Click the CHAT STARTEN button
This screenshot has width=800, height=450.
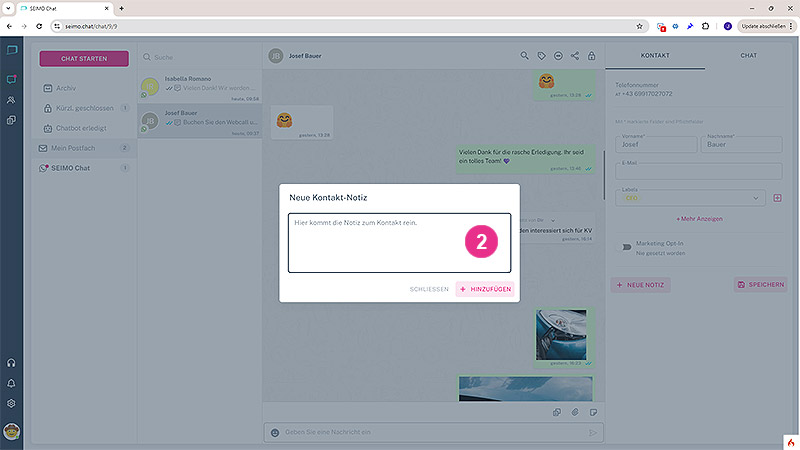click(x=84, y=59)
